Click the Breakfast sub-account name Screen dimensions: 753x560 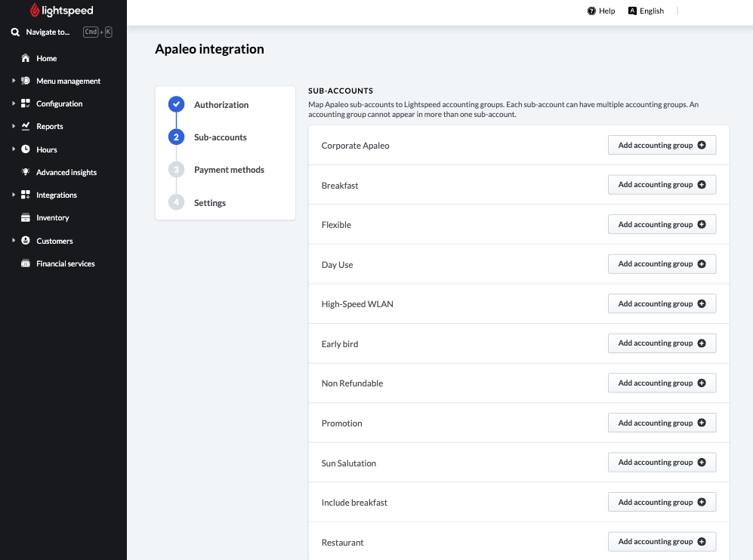pos(340,185)
